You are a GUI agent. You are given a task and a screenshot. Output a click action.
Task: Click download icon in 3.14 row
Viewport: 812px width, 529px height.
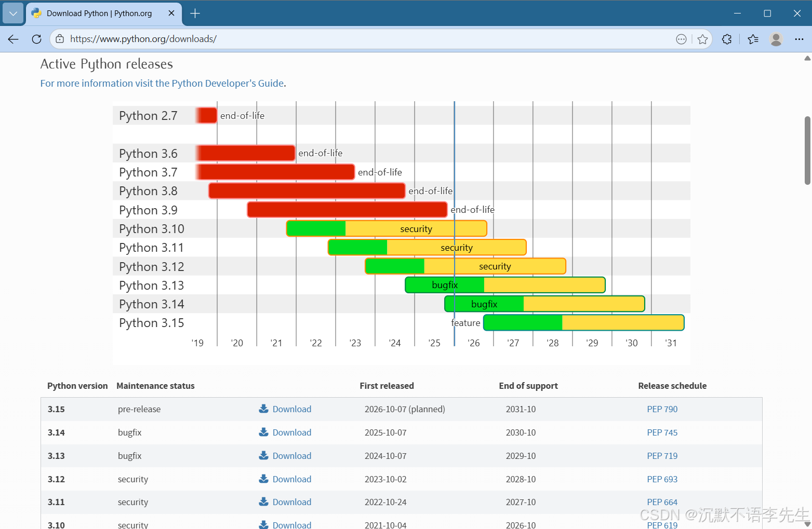click(264, 432)
